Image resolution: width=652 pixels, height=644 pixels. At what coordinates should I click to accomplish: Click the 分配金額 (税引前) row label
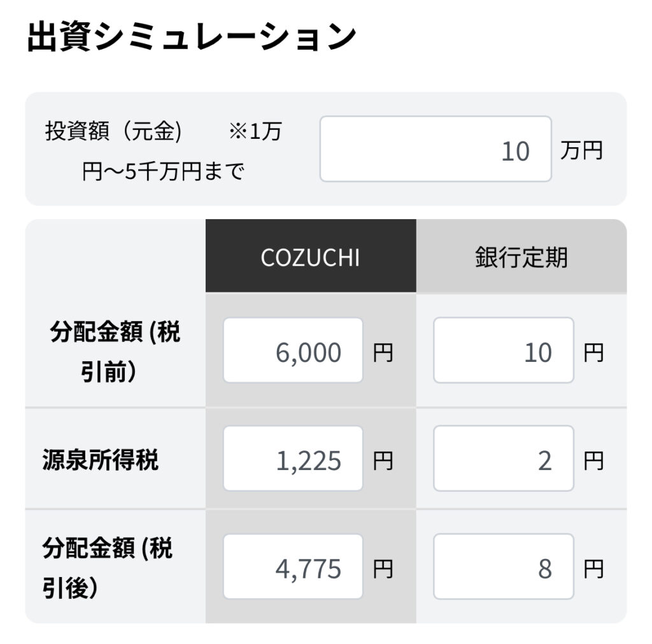point(115,351)
